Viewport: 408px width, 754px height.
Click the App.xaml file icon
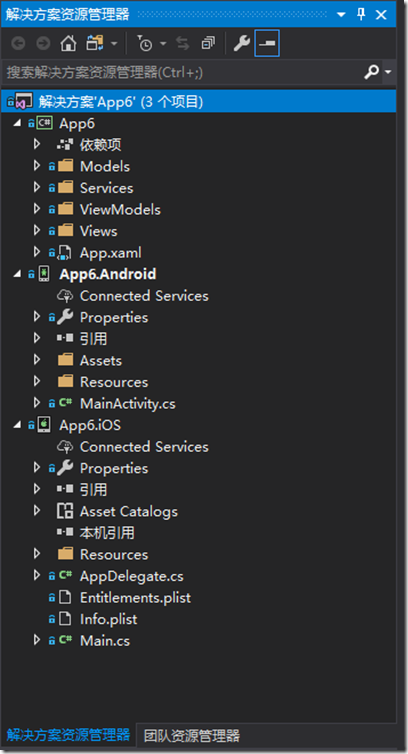click(65, 252)
